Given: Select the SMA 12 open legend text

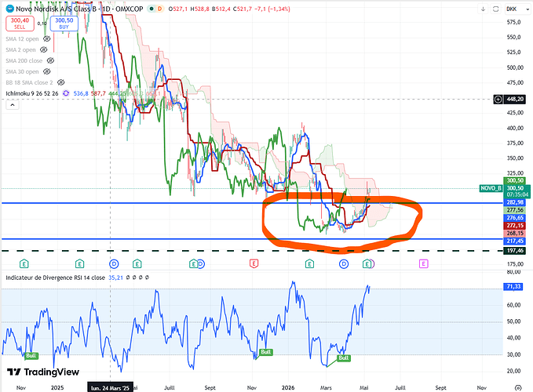Looking at the screenshot, I should coord(22,39).
